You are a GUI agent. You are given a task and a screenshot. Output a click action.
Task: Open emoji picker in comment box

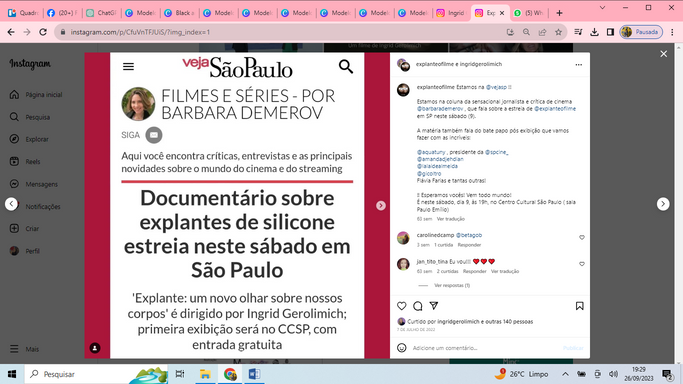(x=402, y=347)
